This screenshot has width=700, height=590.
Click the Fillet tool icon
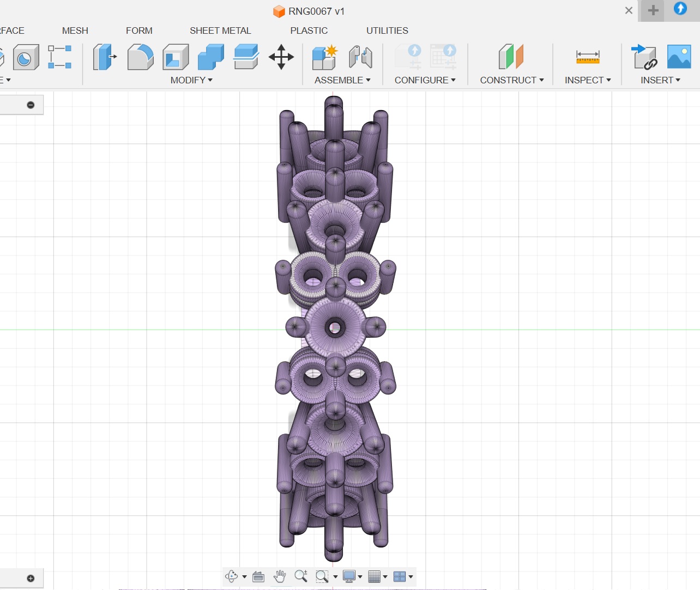(140, 57)
